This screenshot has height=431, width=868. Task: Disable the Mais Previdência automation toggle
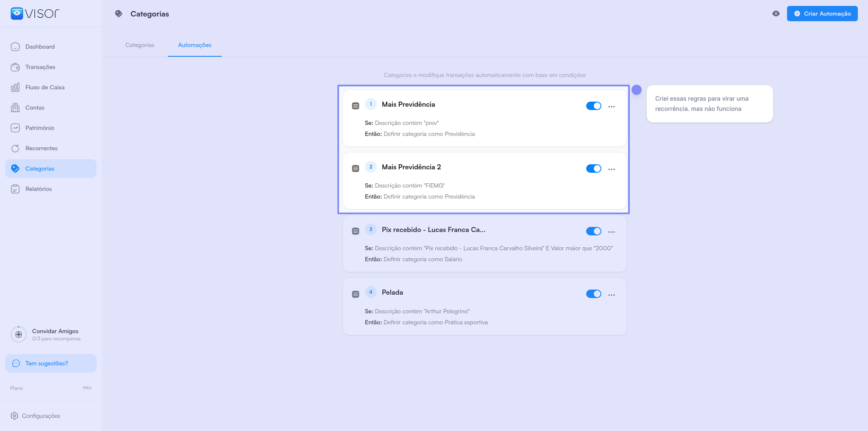pyautogui.click(x=593, y=106)
